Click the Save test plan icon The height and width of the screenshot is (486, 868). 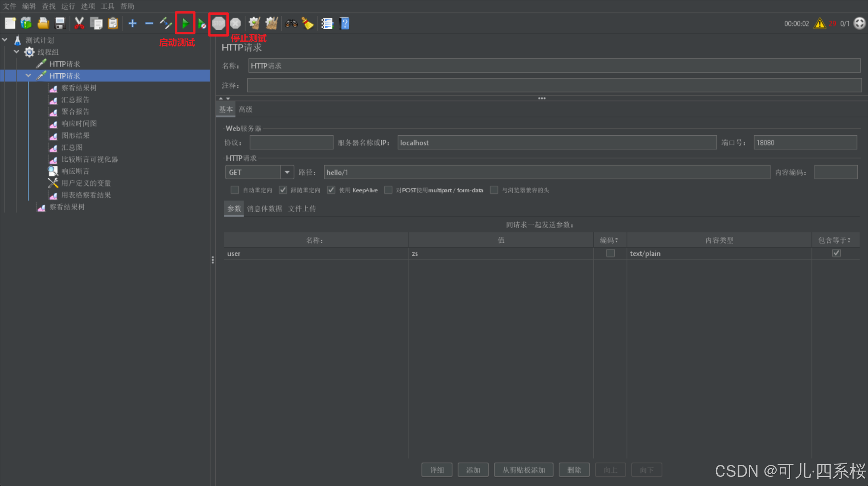(x=60, y=23)
